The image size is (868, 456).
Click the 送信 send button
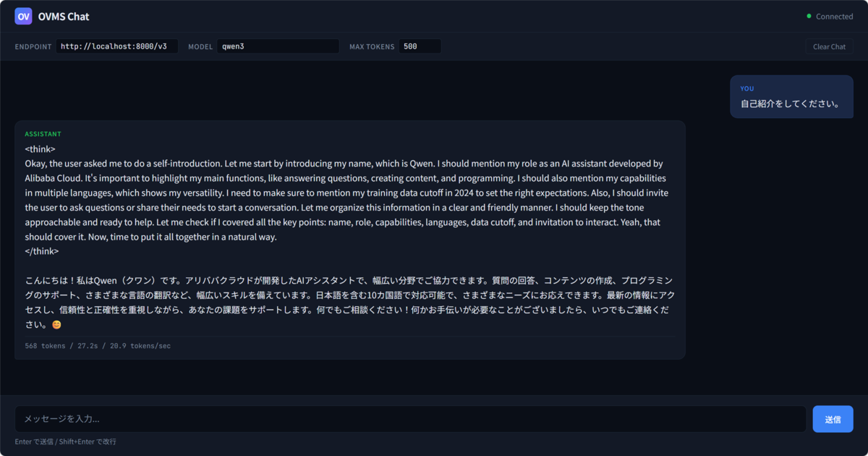tap(833, 419)
